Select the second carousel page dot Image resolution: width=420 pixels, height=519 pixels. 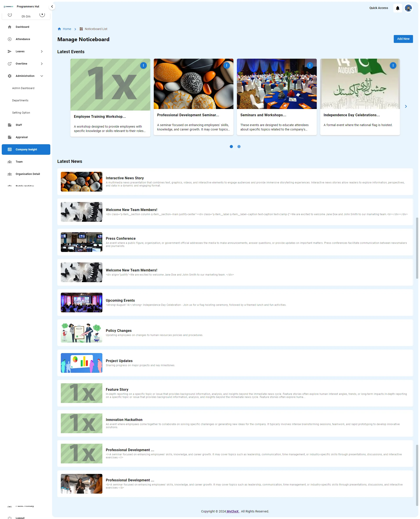[x=239, y=146]
